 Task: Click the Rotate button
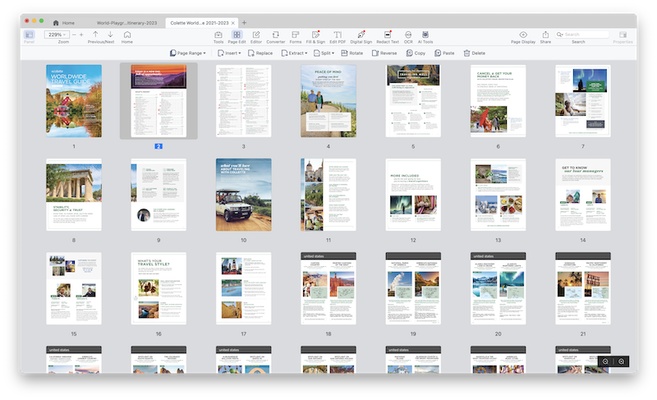point(352,53)
